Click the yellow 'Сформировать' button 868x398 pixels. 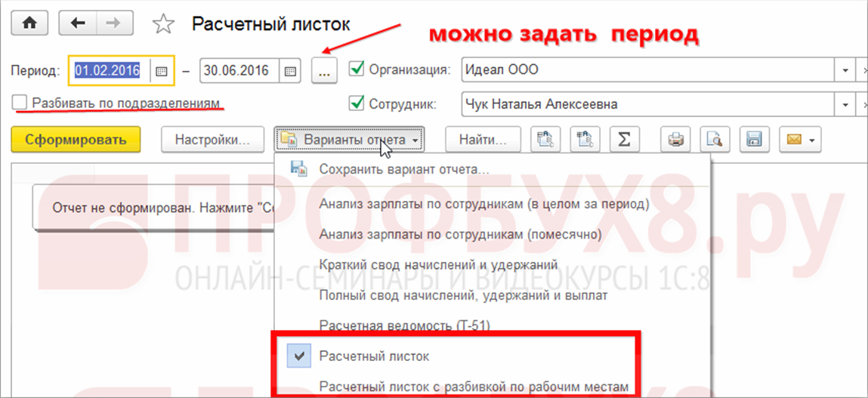click(76, 140)
